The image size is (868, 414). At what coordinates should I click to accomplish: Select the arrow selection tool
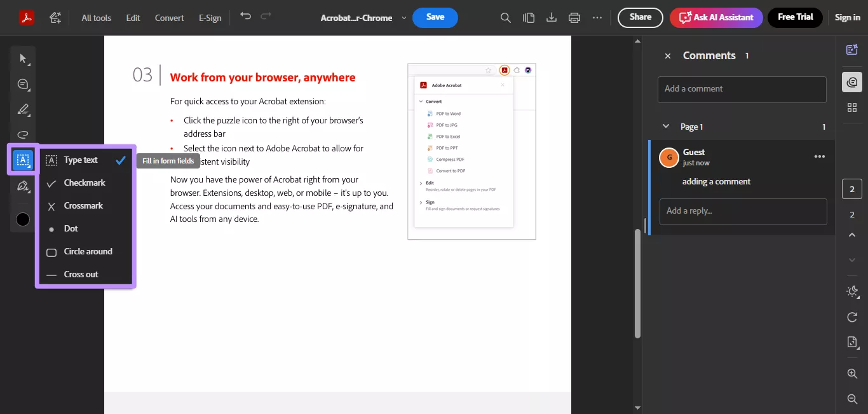coord(23,58)
